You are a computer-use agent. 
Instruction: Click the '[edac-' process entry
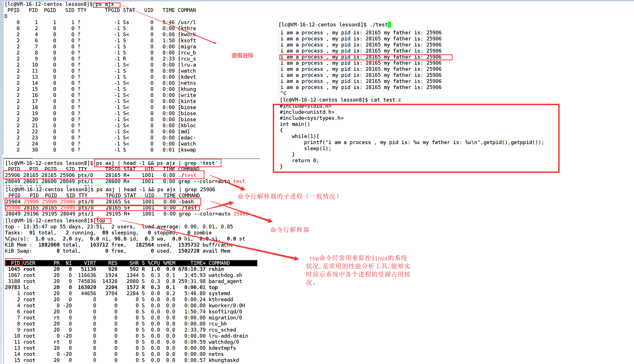pyautogui.click(x=187, y=138)
